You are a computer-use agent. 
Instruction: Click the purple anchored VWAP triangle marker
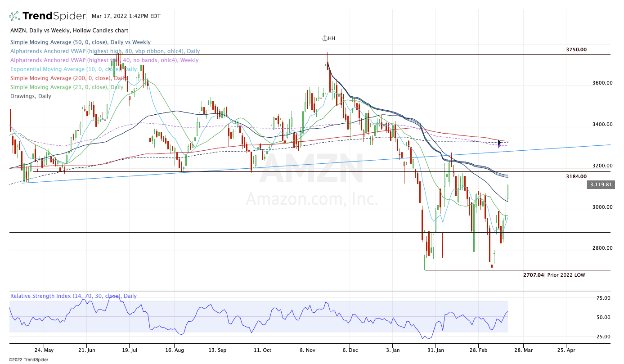tap(499, 146)
